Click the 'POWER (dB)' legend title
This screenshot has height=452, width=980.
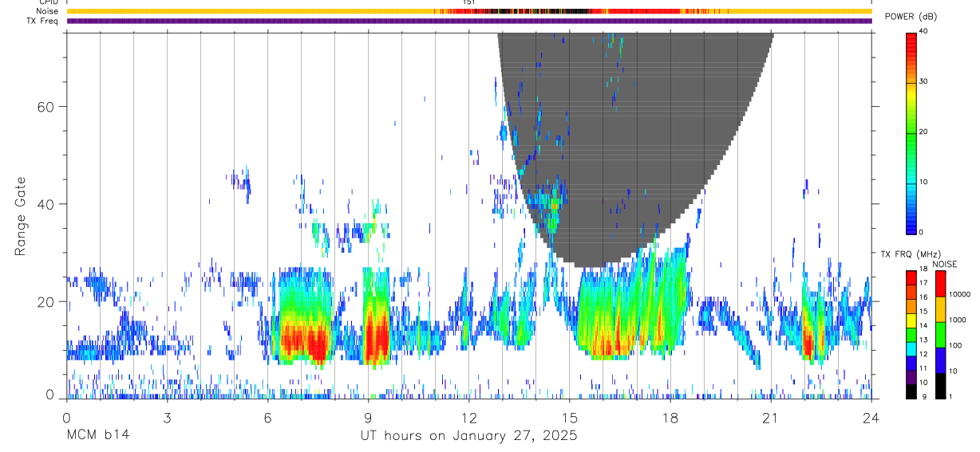[x=911, y=17]
